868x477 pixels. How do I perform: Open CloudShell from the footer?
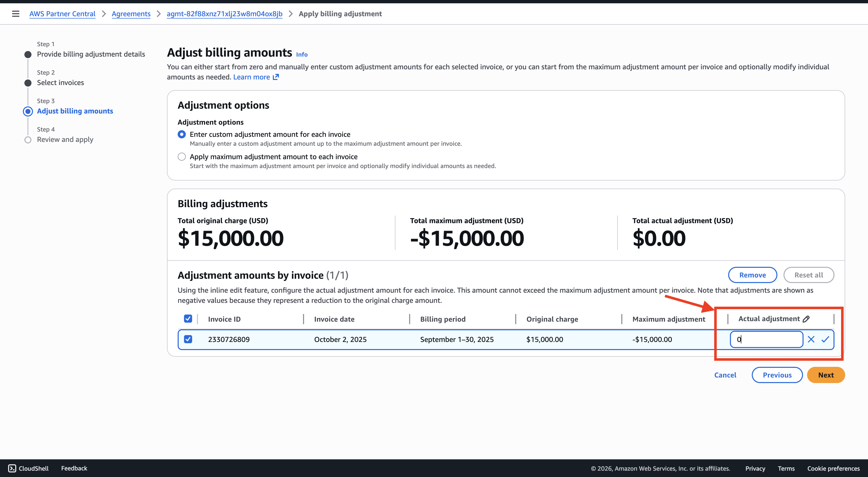[28, 468]
